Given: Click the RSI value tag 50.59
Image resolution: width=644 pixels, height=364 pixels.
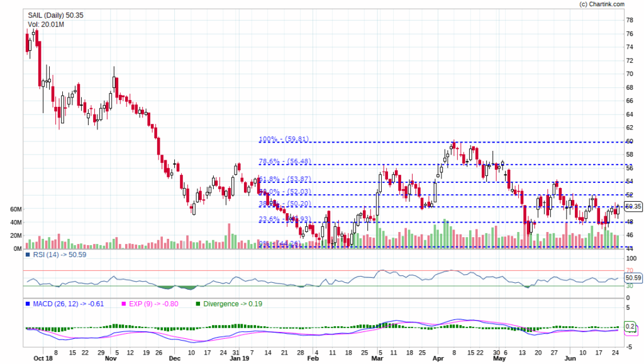Looking at the screenshot, I should (x=633, y=278).
